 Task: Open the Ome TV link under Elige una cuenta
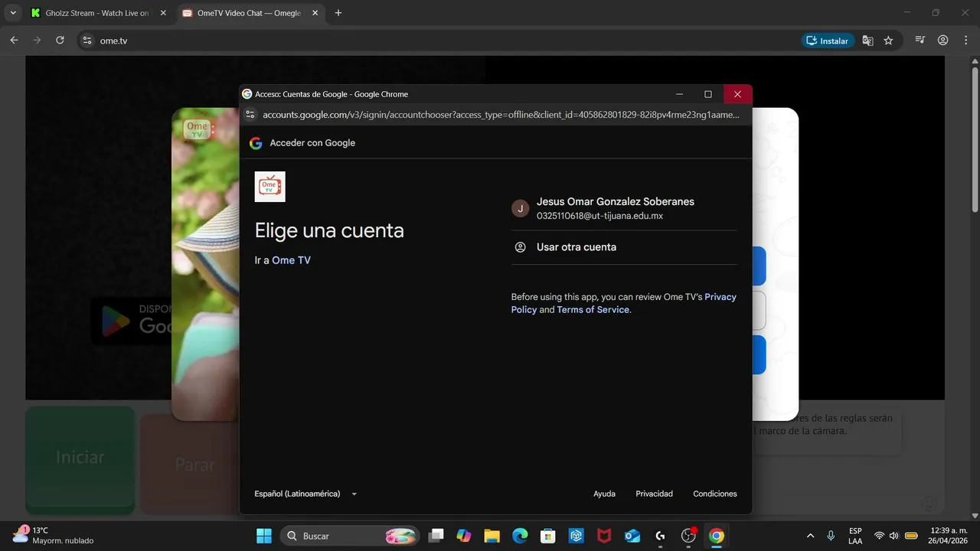(x=291, y=260)
